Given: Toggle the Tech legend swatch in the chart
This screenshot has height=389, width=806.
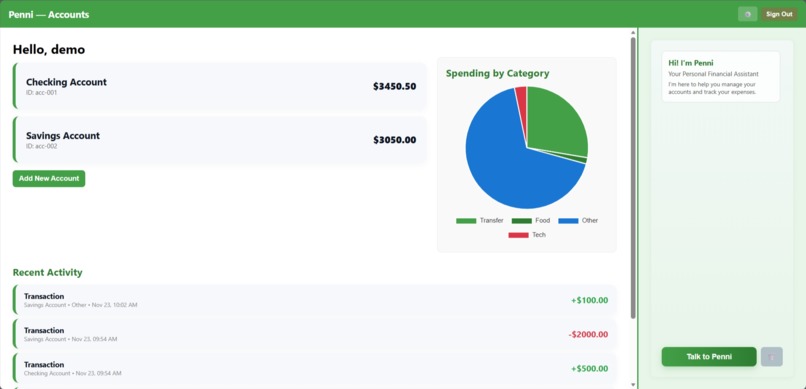Looking at the screenshot, I should tap(518, 235).
